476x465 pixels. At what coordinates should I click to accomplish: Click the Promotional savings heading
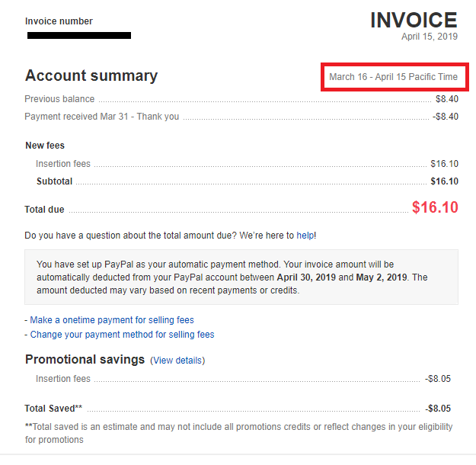[85, 360]
